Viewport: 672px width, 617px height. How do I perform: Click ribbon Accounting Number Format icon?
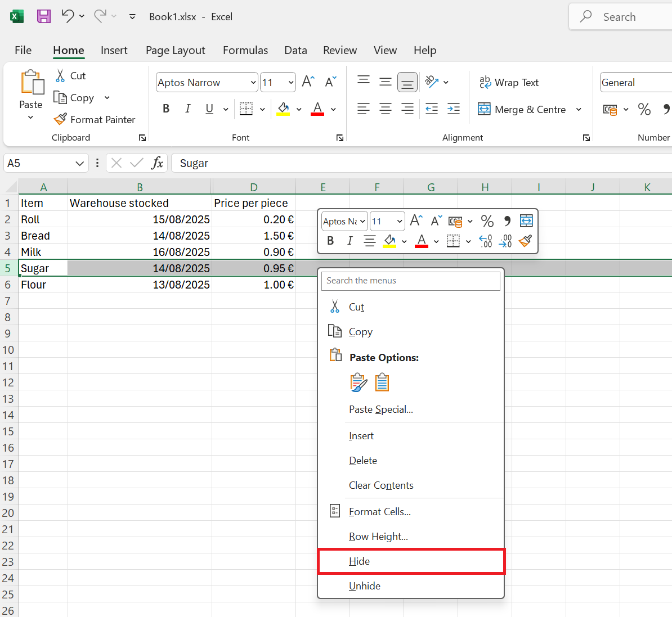pos(610,109)
